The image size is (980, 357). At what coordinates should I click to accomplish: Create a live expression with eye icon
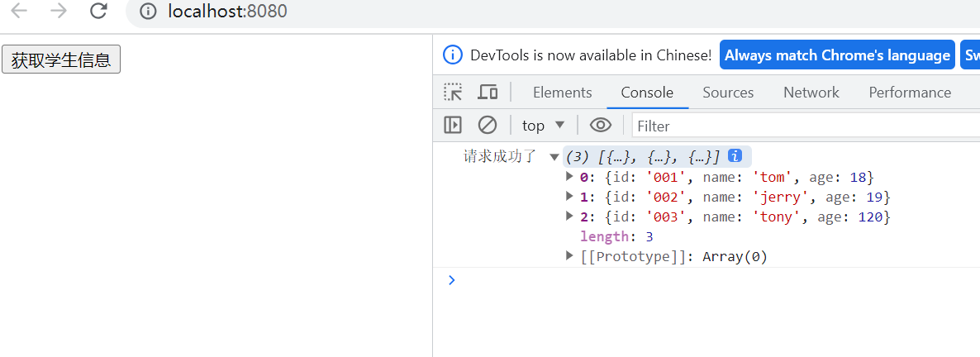(x=600, y=125)
